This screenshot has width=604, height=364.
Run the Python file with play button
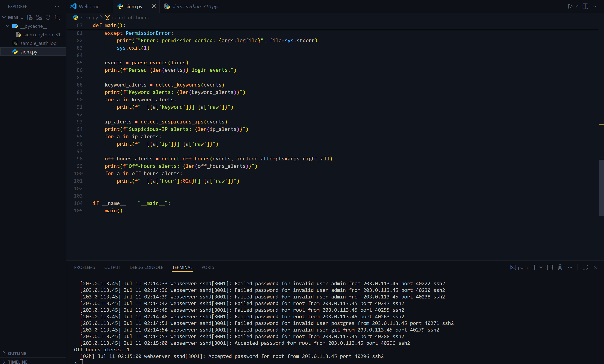coord(570,6)
